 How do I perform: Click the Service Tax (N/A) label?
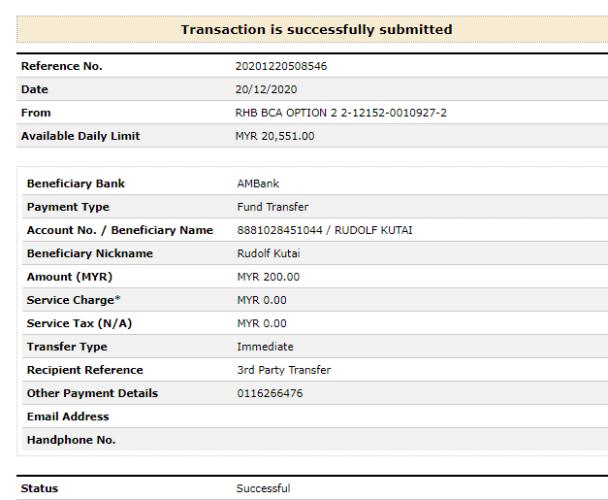[79, 324]
